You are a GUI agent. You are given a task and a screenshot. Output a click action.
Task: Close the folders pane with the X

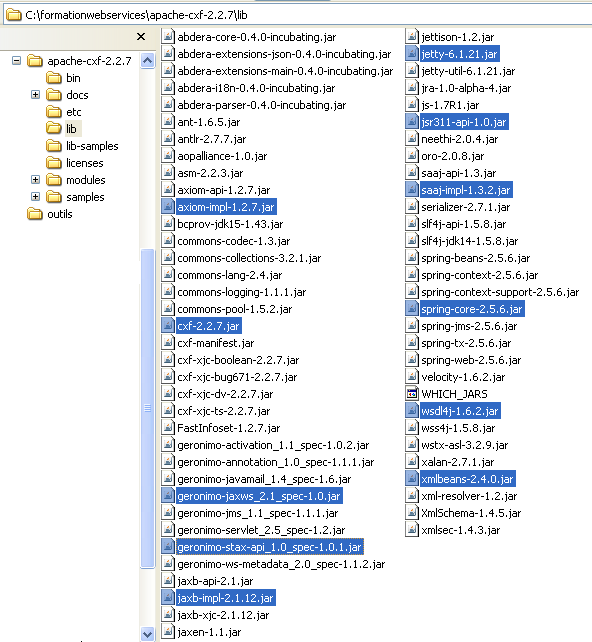click(141, 36)
